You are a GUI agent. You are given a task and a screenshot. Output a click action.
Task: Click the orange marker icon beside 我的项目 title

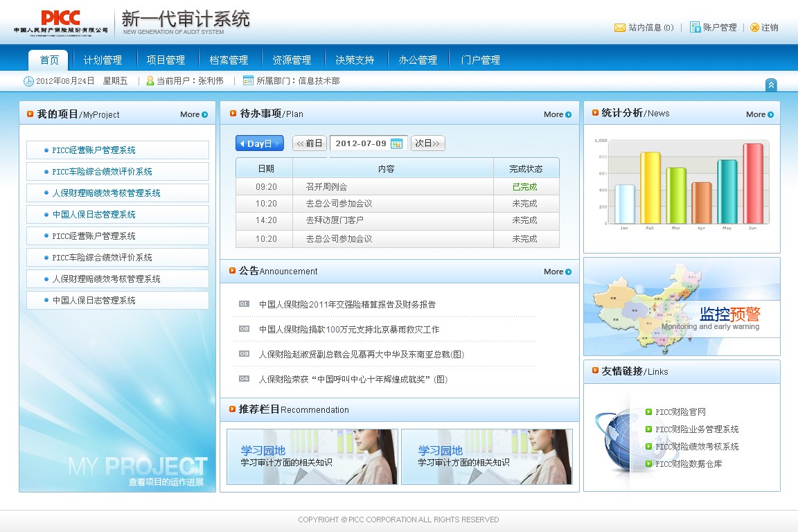coord(30,114)
